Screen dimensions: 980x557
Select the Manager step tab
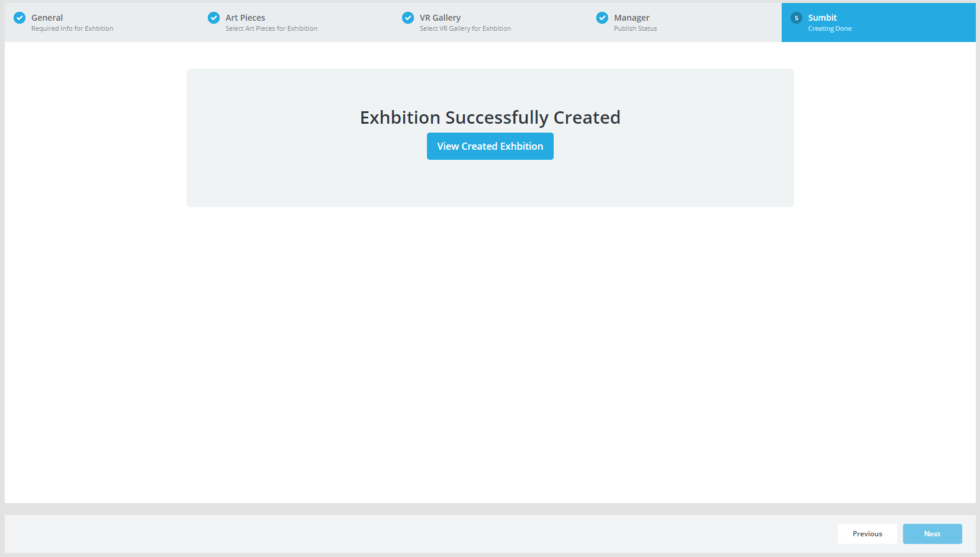[x=685, y=22]
